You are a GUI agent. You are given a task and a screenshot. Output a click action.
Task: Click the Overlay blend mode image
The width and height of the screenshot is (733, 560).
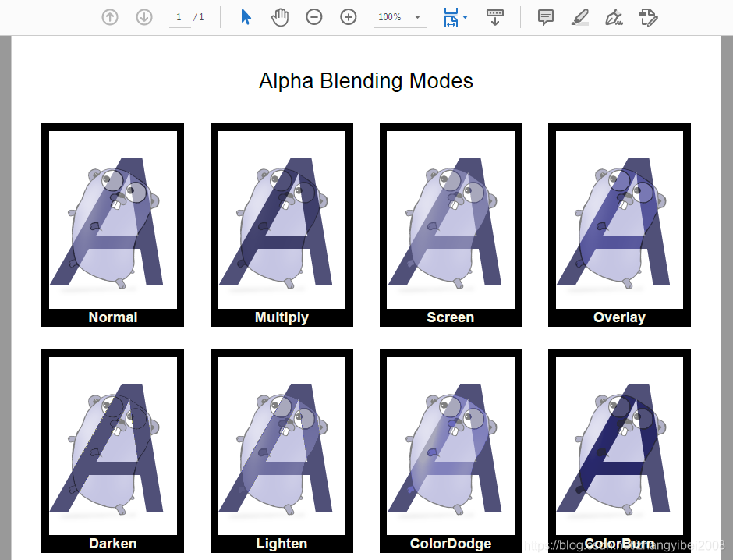coord(619,220)
